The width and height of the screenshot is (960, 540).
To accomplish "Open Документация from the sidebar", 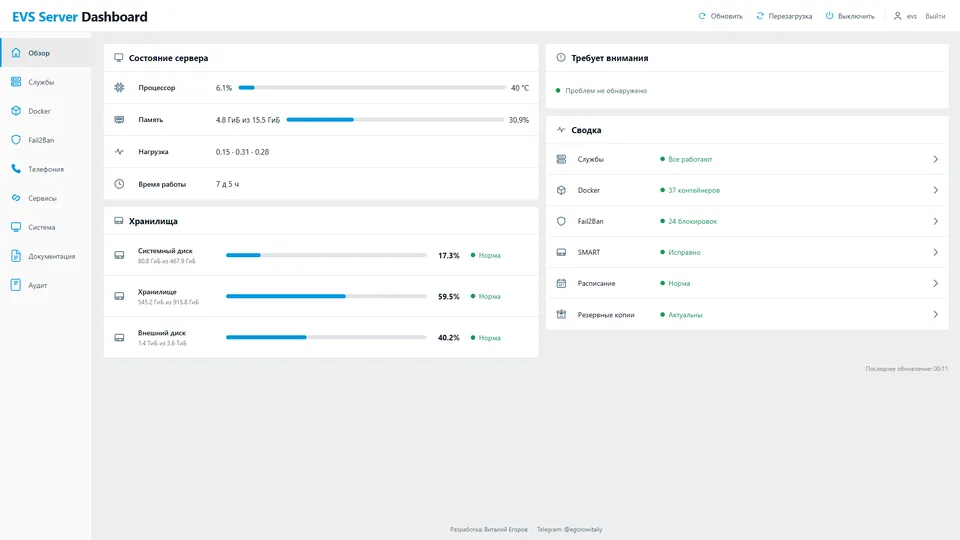I will click(46, 256).
